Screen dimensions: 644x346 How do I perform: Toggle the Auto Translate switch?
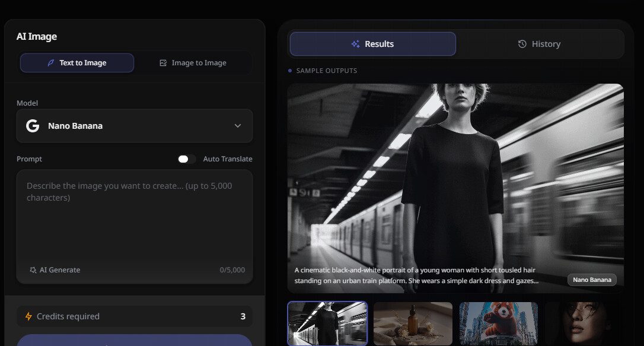186,159
